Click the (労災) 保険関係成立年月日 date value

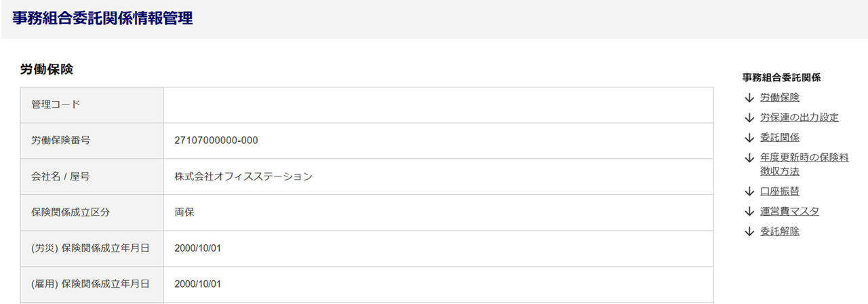(198, 248)
